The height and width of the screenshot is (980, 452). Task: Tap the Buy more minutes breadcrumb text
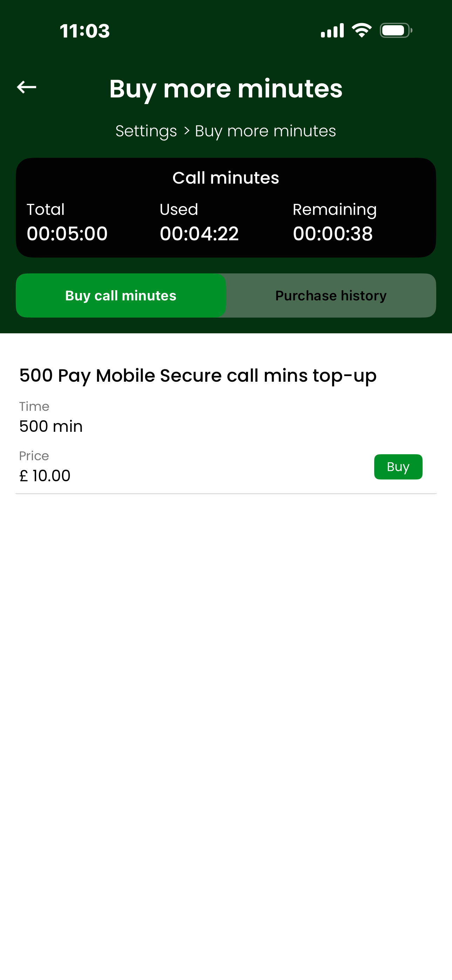[265, 131]
